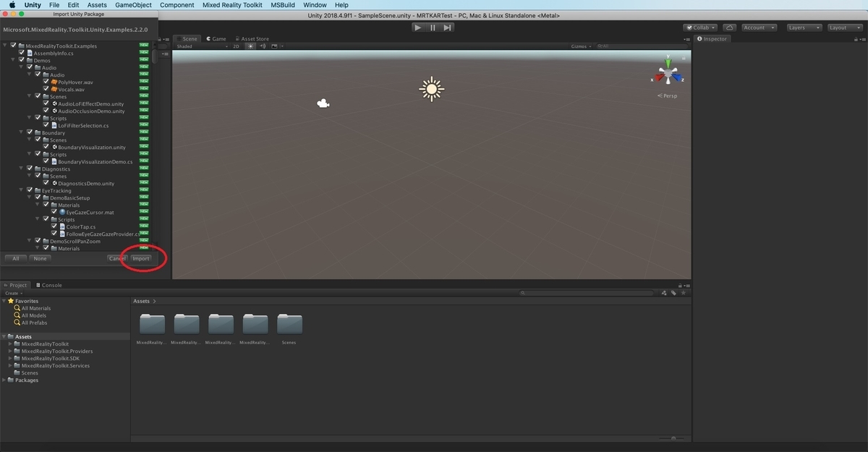The width and height of the screenshot is (868, 452).
Task: Open the first MixedReality folder thumbnail in Assets
Action: [152, 323]
